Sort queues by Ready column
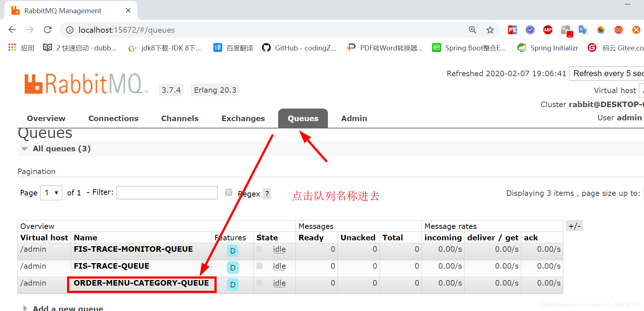The image size is (644, 311). pyautogui.click(x=311, y=238)
